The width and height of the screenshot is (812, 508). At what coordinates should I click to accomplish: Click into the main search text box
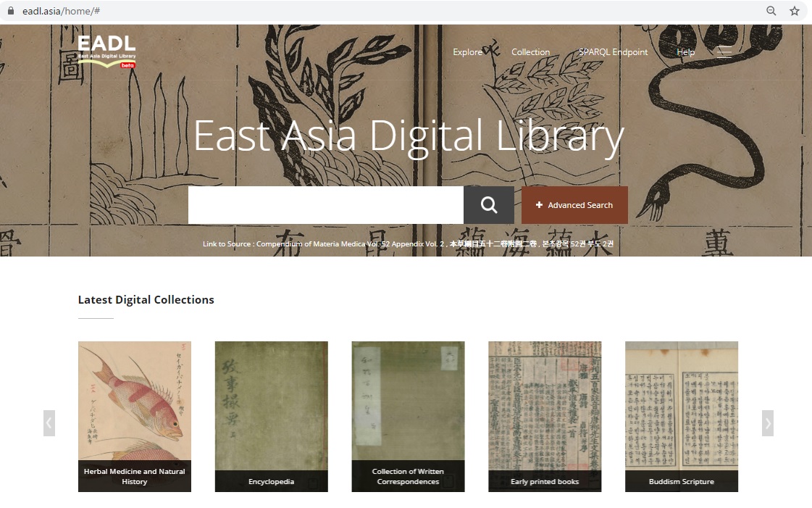click(325, 205)
